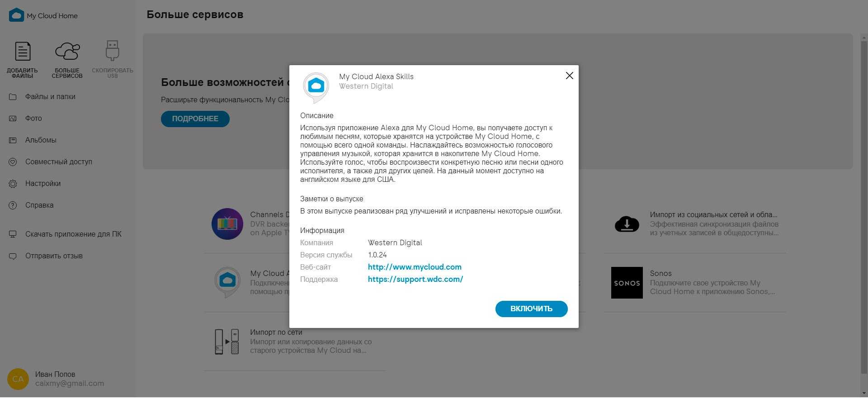Click the Copy USB icon
Viewport: 868px width, 399px height.
[x=112, y=51]
